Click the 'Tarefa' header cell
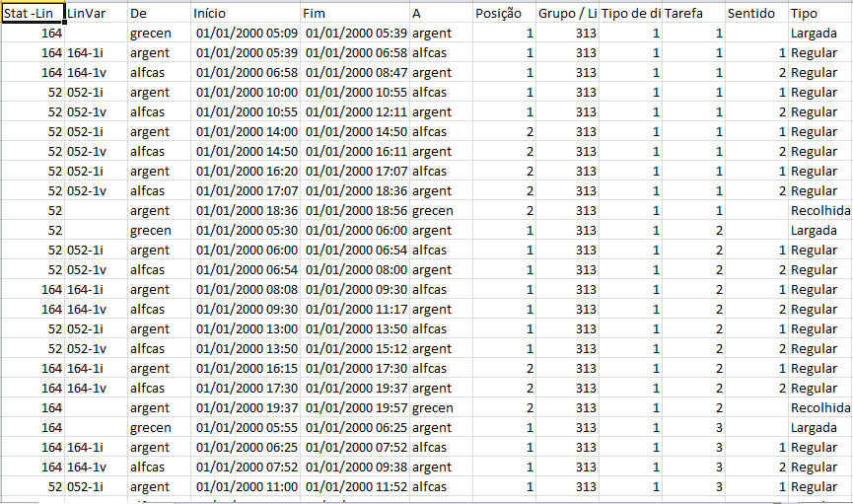Viewport: 853px width, 504px height. (693, 13)
